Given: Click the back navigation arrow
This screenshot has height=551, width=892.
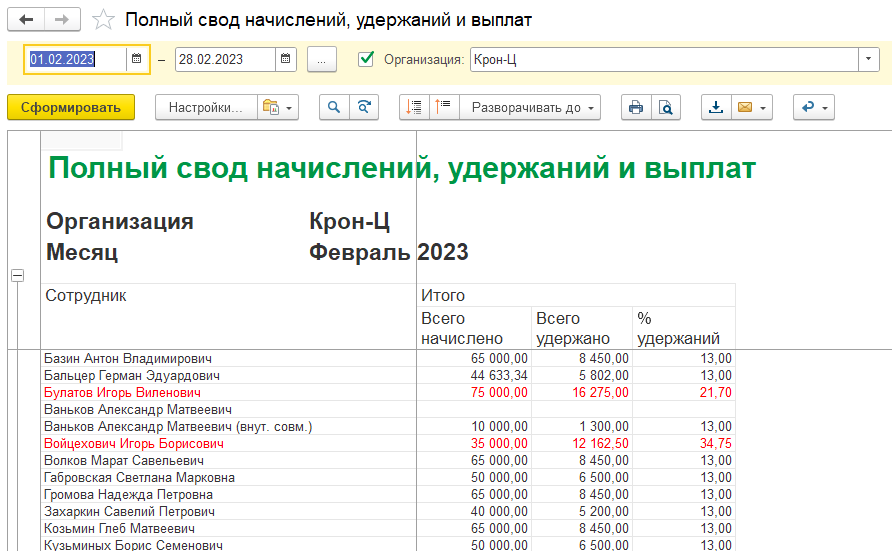Looking at the screenshot, I should 27,20.
